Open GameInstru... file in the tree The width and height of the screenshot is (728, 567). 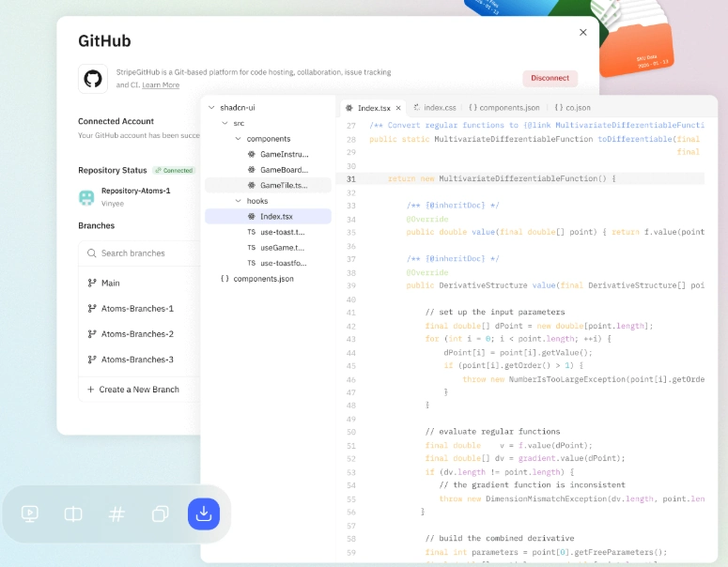coord(268,154)
